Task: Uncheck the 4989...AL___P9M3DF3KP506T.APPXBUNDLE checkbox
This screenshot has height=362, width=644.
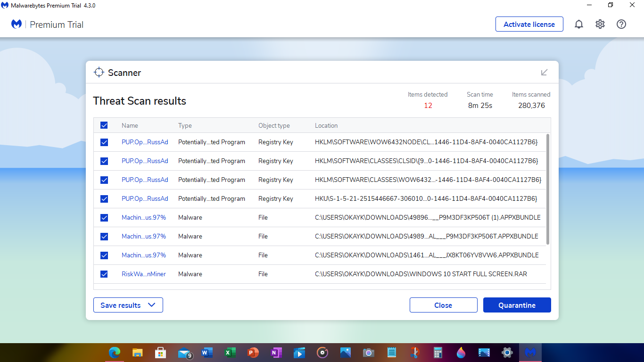Action: pyautogui.click(x=104, y=237)
